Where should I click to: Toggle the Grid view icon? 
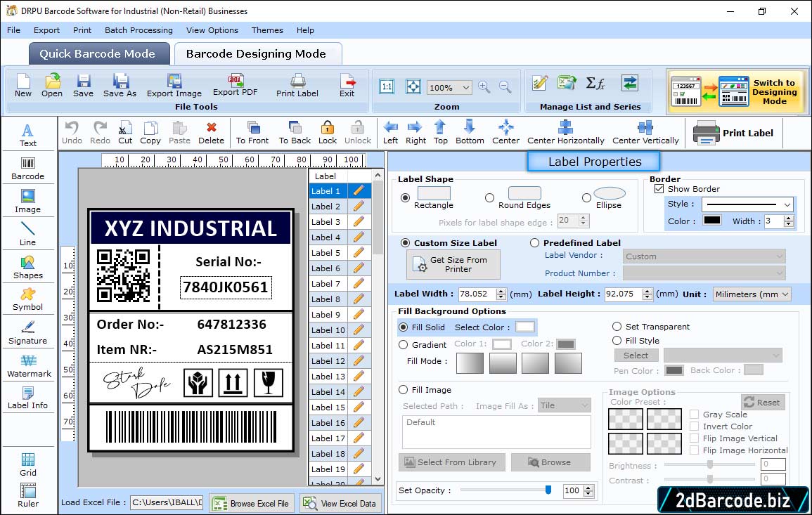pos(28,464)
